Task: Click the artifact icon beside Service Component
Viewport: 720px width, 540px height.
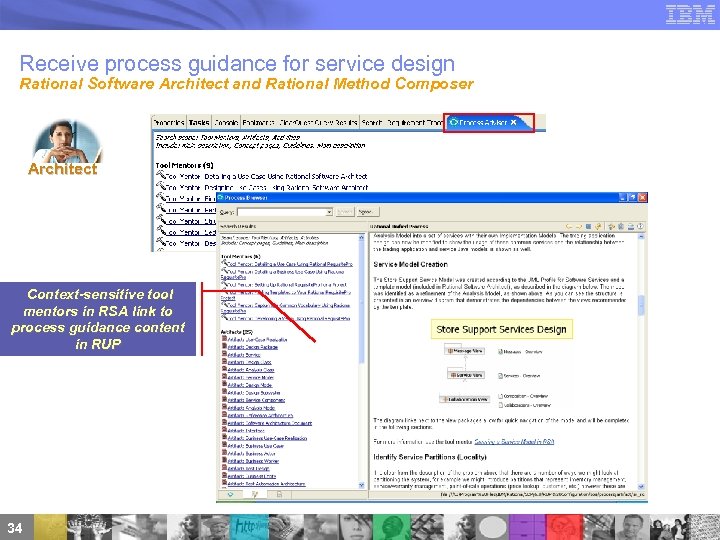Action: pos(225,399)
